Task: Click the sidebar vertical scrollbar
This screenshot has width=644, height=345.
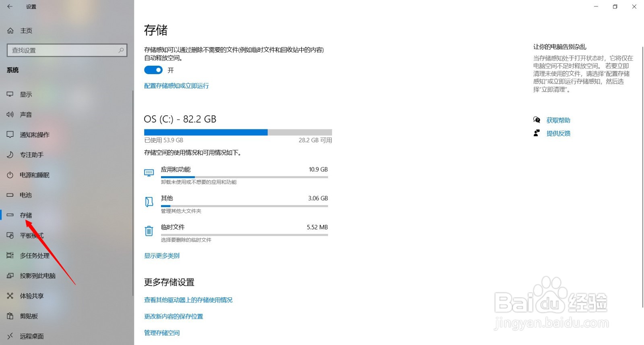Action: coord(132,193)
